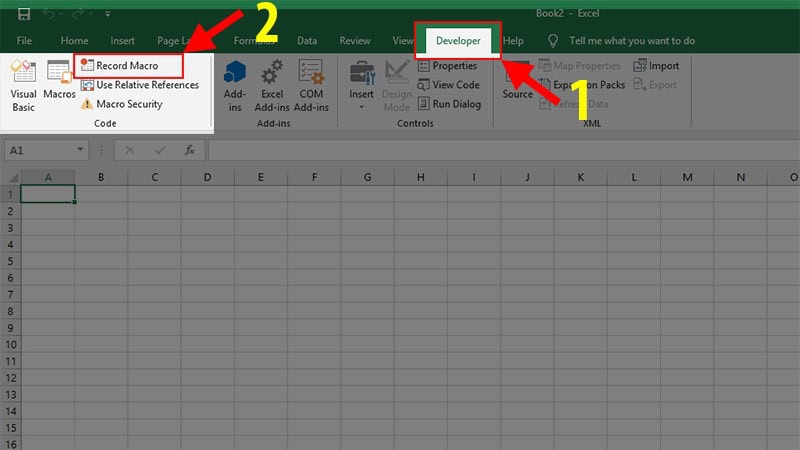This screenshot has height=450, width=800.
Task: Select row 15 header
Action: (x=10, y=428)
